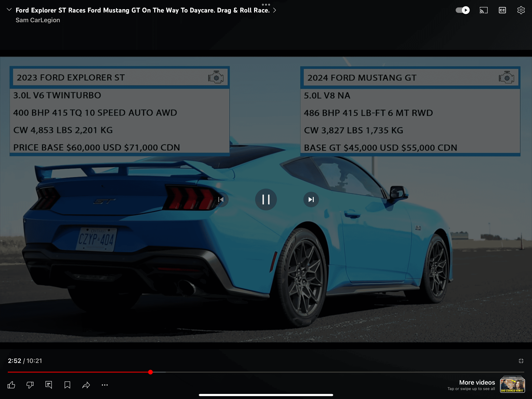Dislike the video with thumbs down
The height and width of the screenshot is (399, 532).
coord(30,385)
